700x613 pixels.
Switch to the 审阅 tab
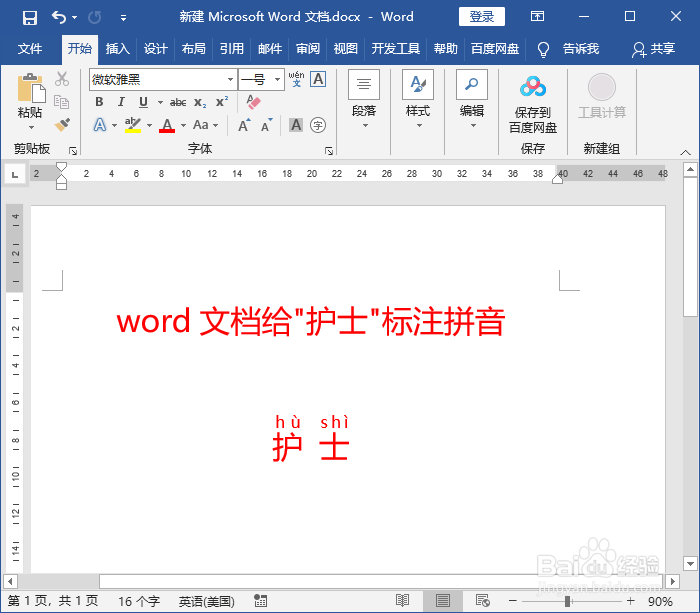click(308, 49)
